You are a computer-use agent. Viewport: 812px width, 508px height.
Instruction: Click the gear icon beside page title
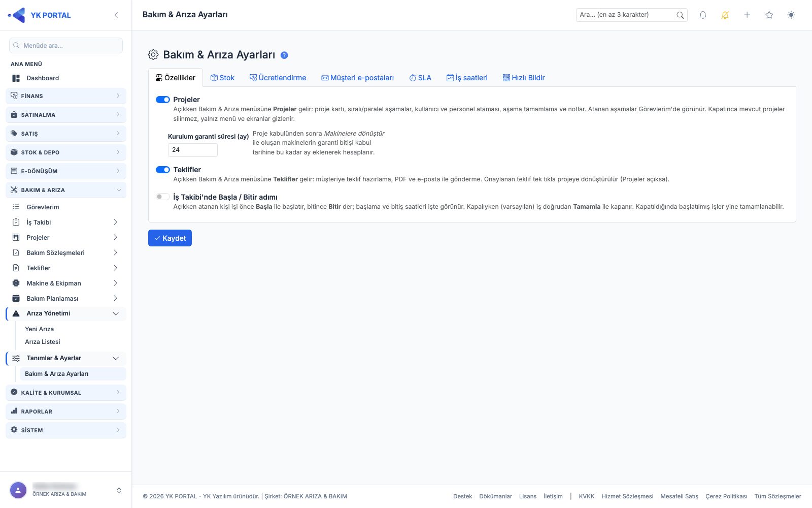tap(153, 55)
